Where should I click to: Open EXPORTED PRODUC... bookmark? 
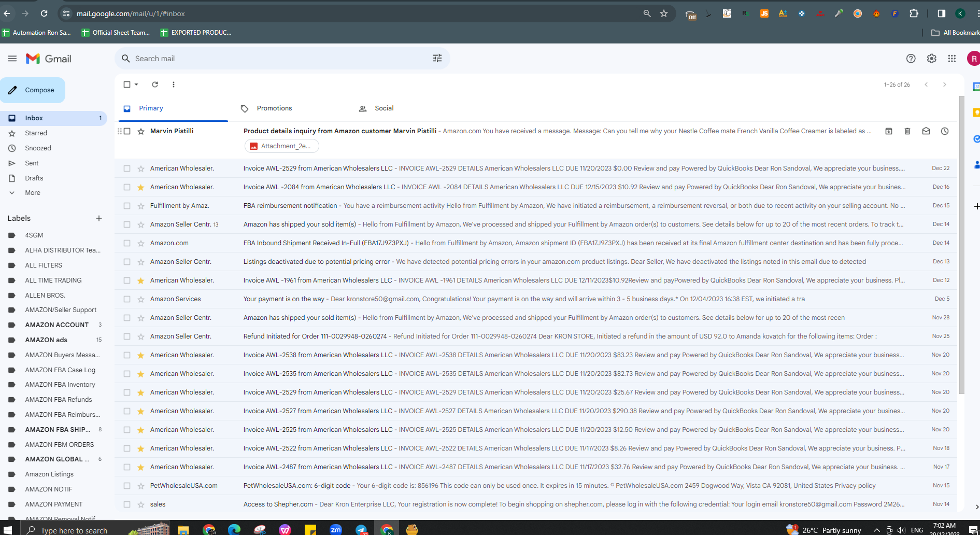[196, 33]
